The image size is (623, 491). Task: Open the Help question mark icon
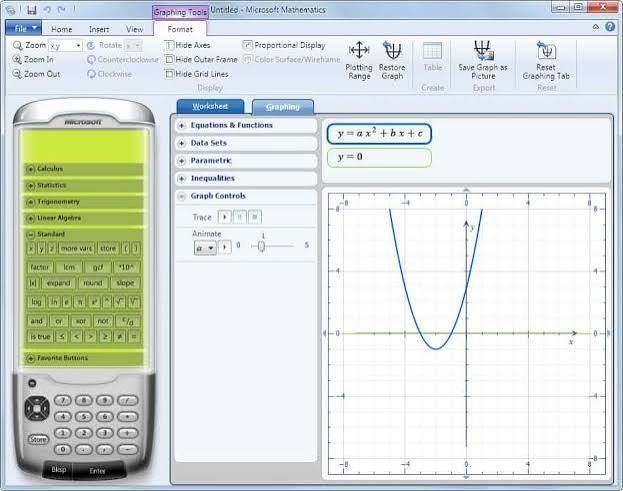click(x=610, y=27)
